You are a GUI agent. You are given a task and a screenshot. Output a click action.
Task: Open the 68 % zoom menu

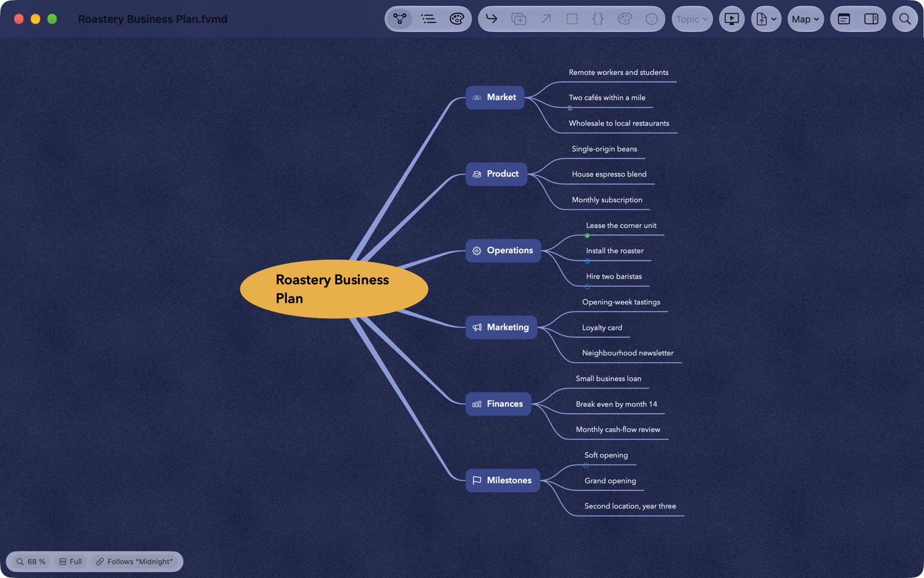[31, 562]
